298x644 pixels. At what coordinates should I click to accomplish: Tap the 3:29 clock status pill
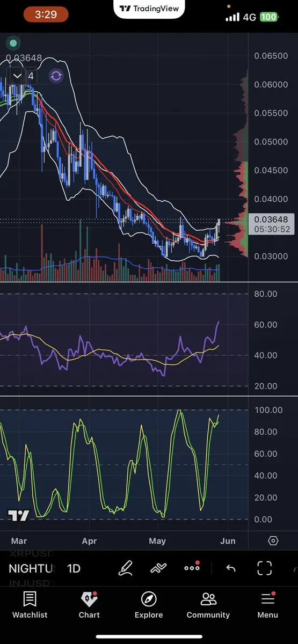46,14
